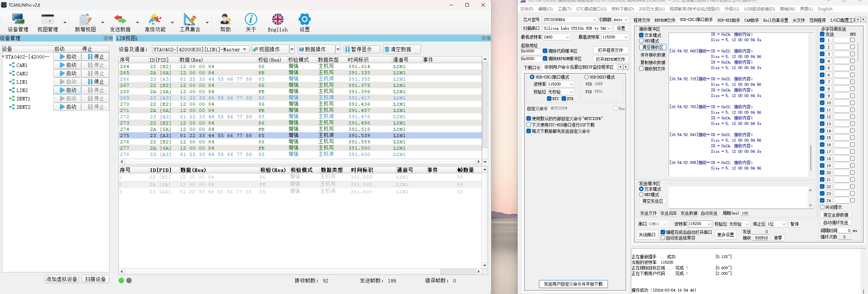
Task: Open 最低波特率 2400 dropdown
Action: tap(556, 37)
